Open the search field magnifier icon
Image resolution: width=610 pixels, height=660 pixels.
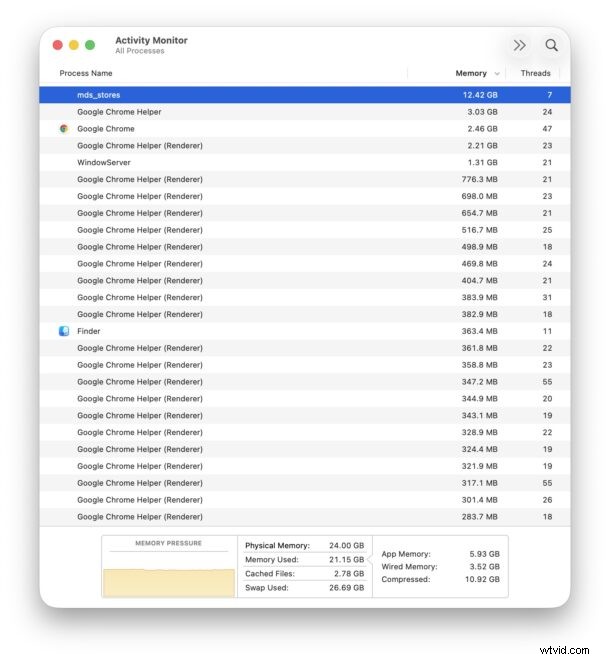(551, 45)
